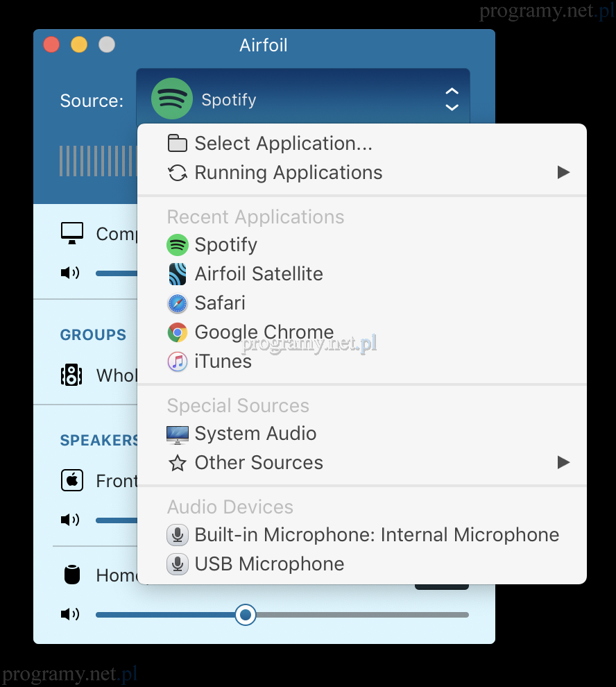The image size is (616, 687).
Task: Toggle the Front speaker volume icon
Action: pyautogui.click(x=70, y=520)
